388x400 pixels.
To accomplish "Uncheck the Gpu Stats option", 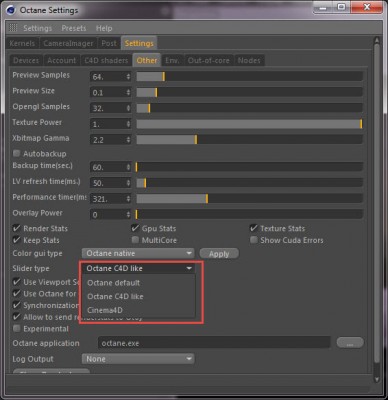I will pyautogui.click(x=135, y=228).
